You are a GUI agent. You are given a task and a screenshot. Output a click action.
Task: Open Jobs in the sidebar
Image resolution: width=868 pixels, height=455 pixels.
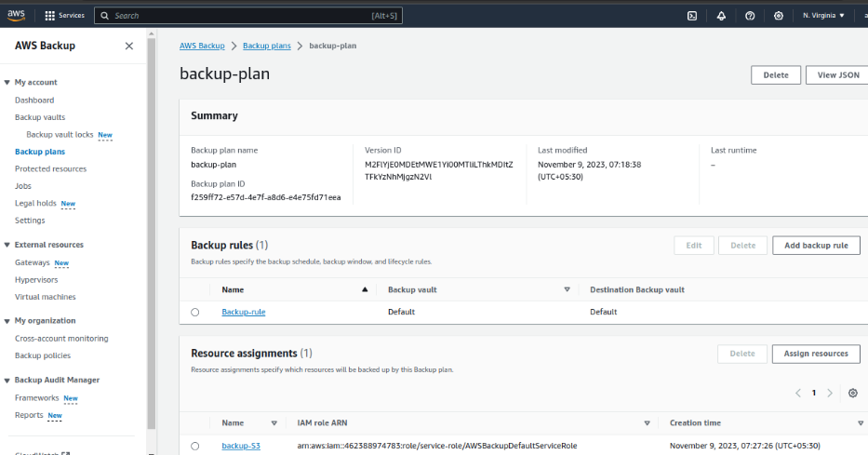point(23,186)
